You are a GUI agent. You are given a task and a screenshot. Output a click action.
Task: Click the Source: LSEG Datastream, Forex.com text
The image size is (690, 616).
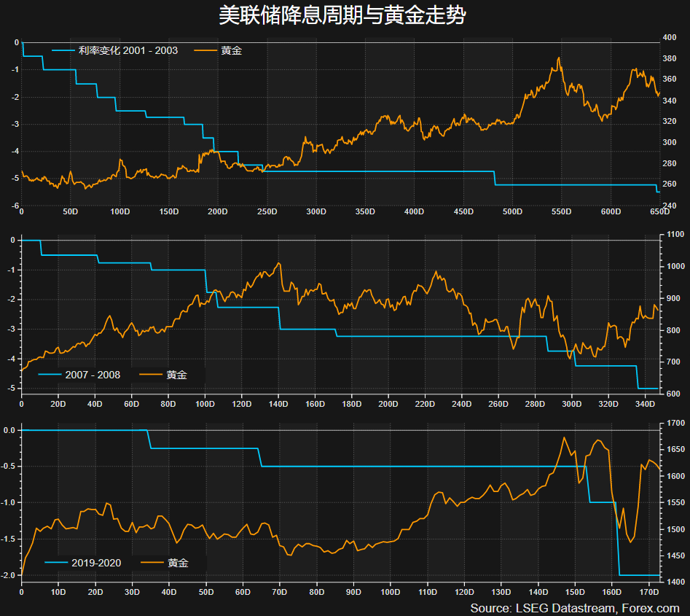tap(575, 608)
